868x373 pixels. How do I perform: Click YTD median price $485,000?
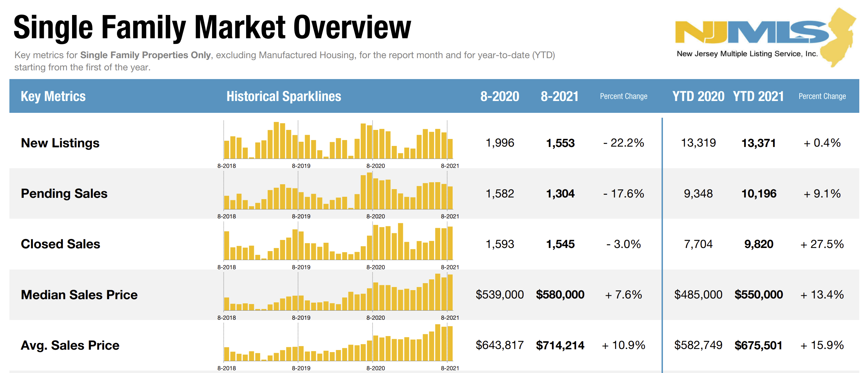(698, 295)
